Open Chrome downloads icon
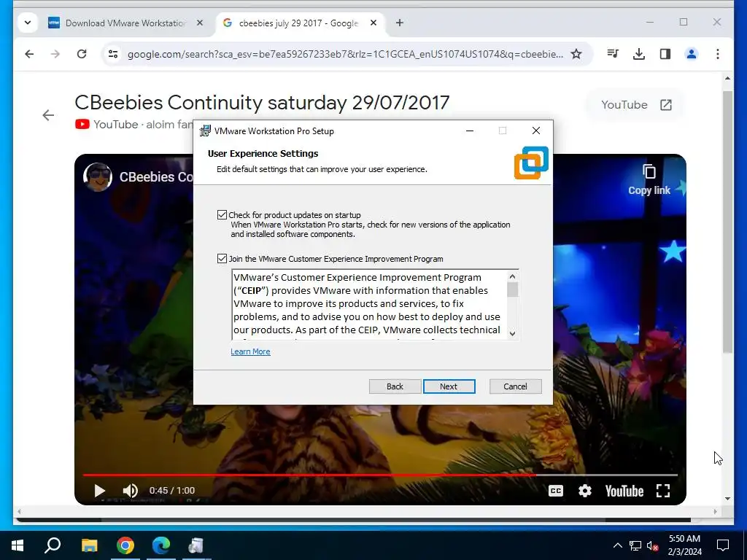 (639, 54)
